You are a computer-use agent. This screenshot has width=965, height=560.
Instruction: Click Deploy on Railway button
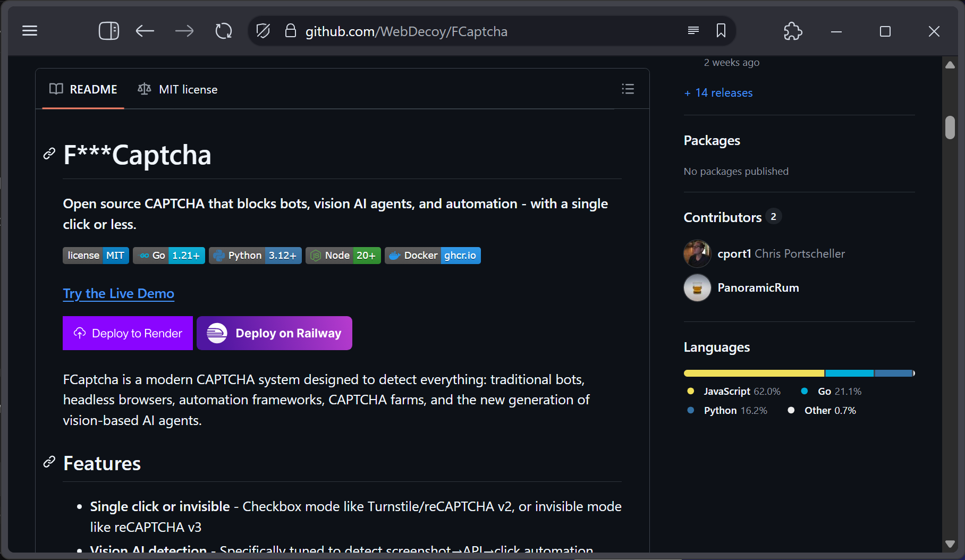coord(274,333)
